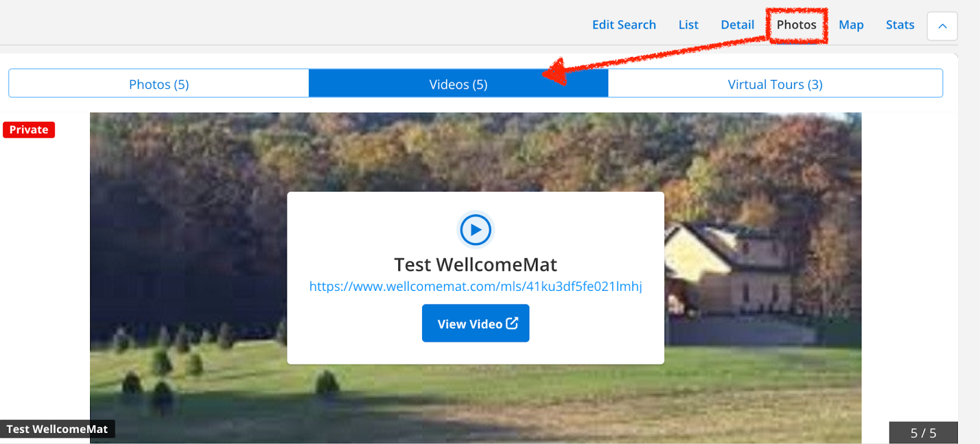
Task: Click the circular play icon
Action: 475,230
